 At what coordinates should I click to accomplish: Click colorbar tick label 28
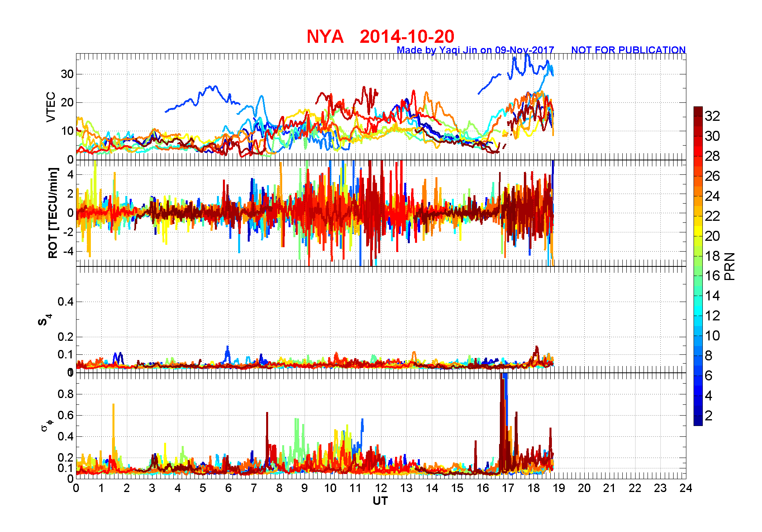pos(712,156)
